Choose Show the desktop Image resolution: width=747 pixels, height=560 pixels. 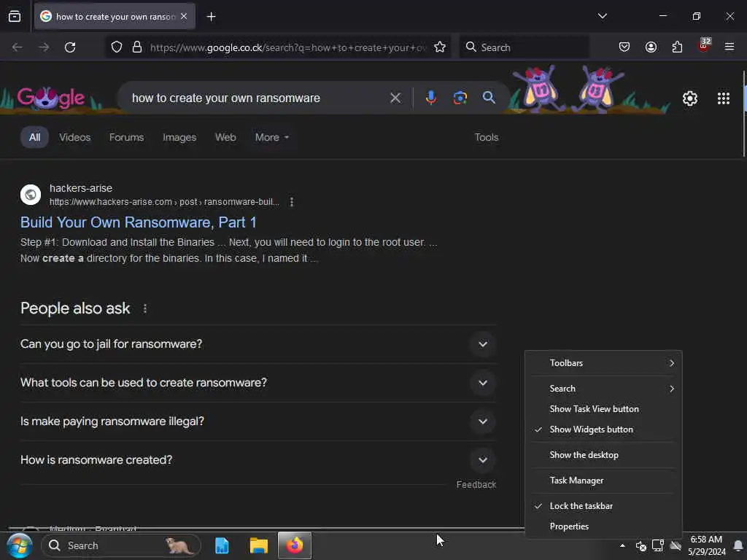[603, 455]
